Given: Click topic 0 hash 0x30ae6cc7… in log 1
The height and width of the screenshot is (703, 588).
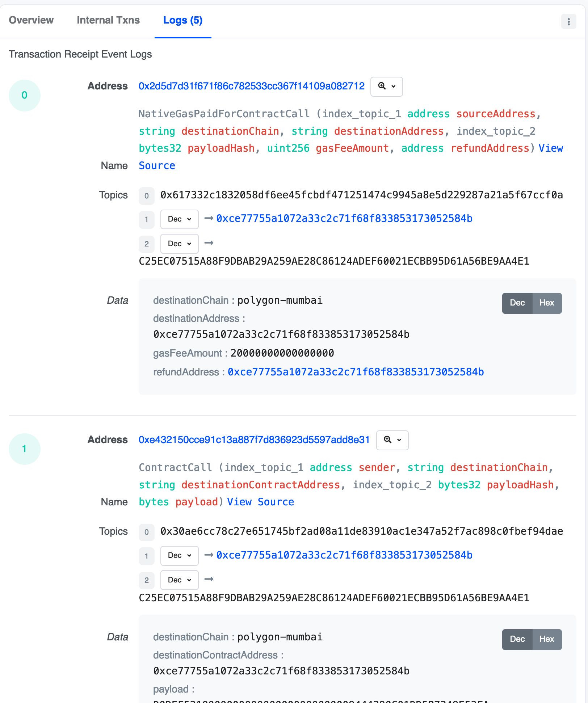Looking at the screenshot, I should (361, 531).
